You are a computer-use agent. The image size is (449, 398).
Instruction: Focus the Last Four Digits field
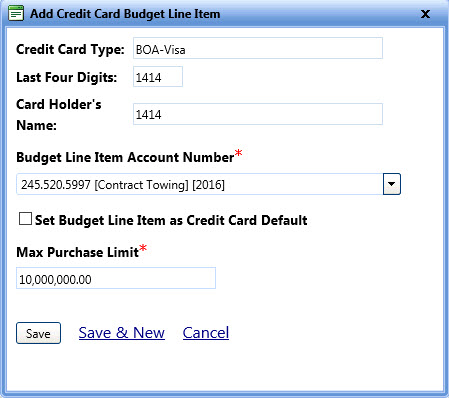click(x=158, y=76)
